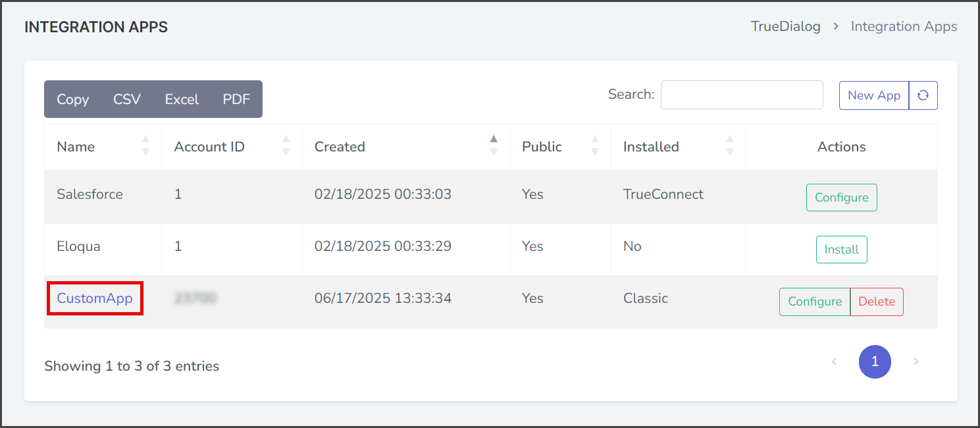The height and width of the screenshot is (428, 980).
Task: Sort by Installed column arrows
Action: point(729,146)
